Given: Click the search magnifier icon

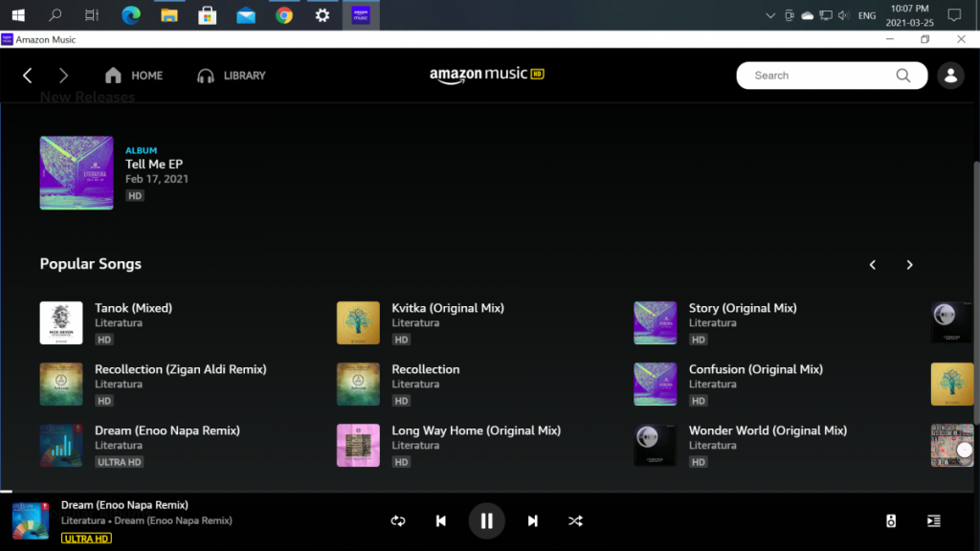Looking at the screenshot, I should (x=903, y=76).
